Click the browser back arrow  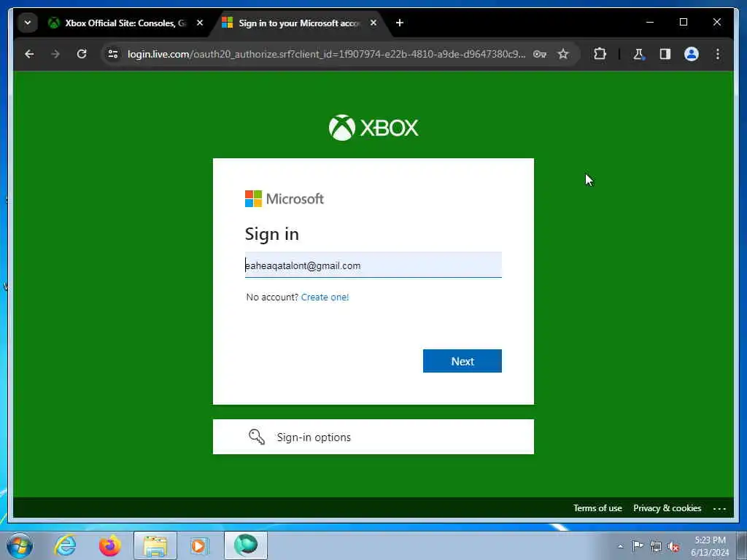pos(29,54)
